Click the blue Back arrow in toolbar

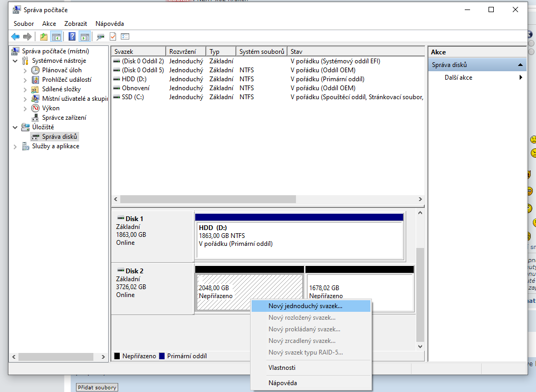(x=15, y=36)
